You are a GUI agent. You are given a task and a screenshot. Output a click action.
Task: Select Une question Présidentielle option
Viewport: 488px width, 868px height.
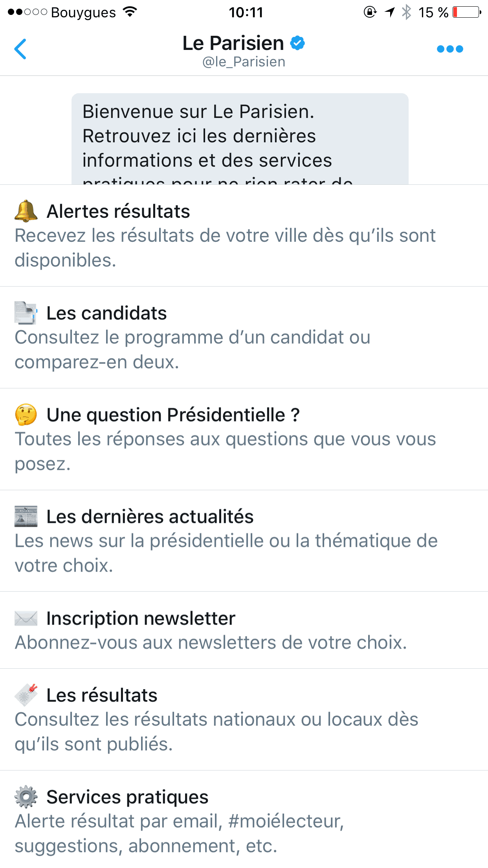(244, 440)
